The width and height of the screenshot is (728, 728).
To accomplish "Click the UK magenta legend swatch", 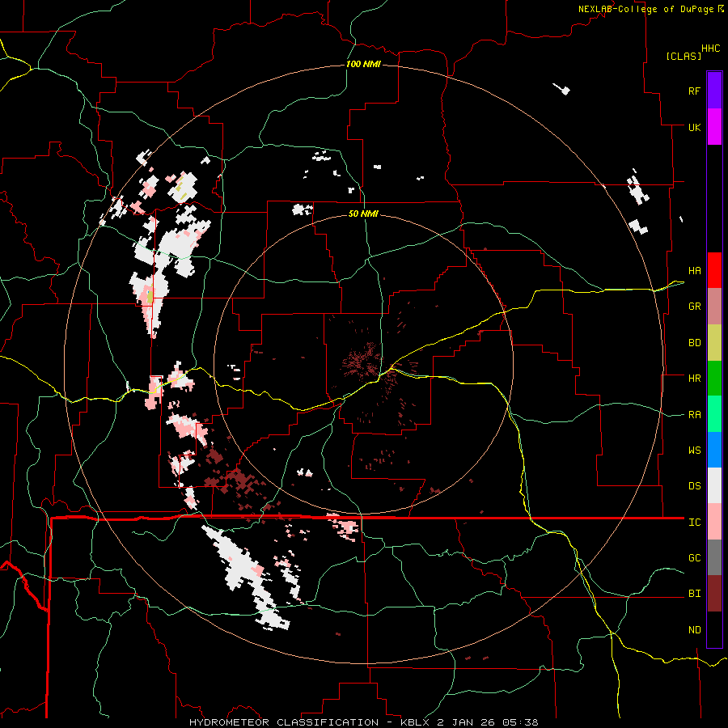I will point(714,127).
